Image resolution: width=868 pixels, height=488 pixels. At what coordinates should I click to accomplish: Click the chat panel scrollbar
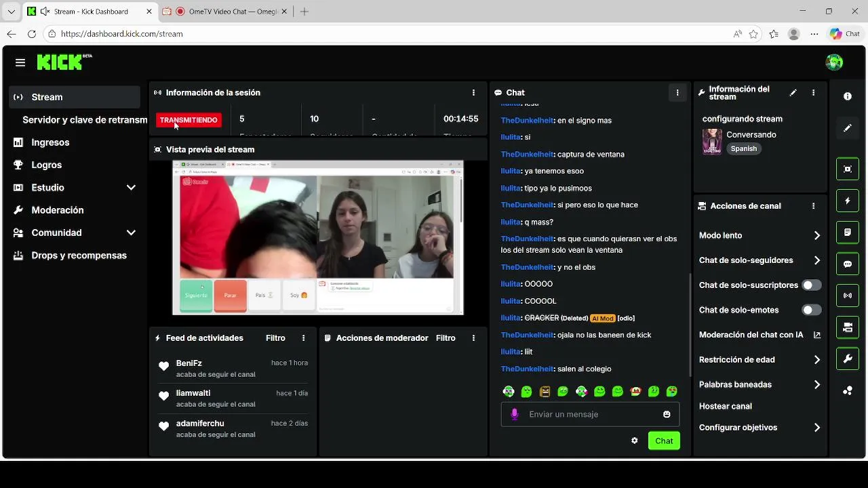[x=690, y=325]
